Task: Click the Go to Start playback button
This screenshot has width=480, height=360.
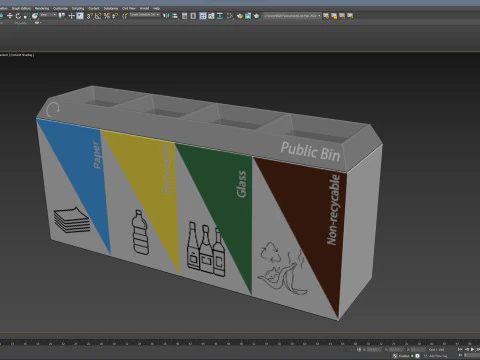Action: click(460, 349)
